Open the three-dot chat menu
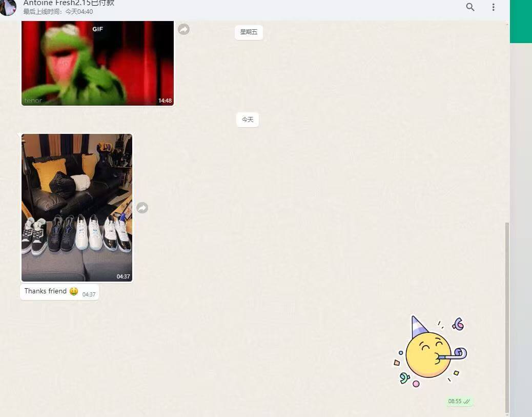The width and height of the screenshot is (532, 417). [494, 7]
